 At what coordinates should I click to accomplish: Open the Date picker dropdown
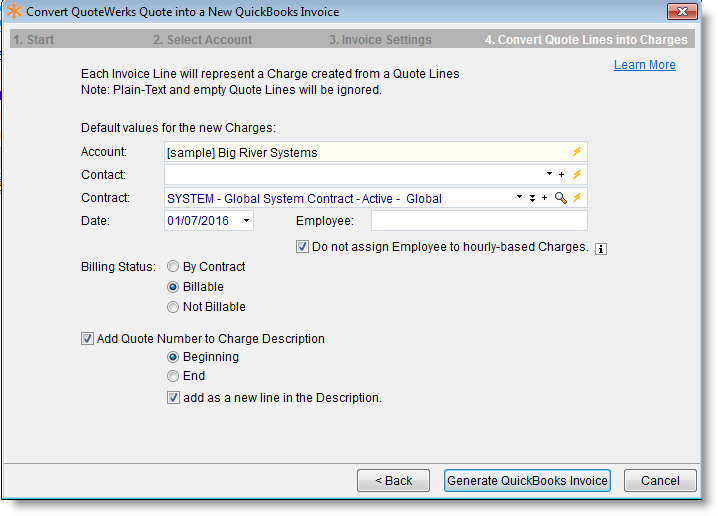click(x=246, y=221)
